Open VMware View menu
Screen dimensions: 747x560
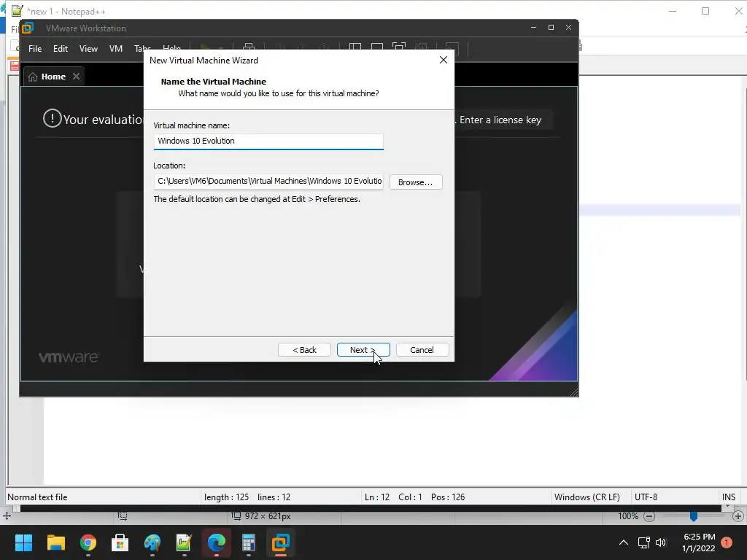pyautogui.click(x=88, y=49)
